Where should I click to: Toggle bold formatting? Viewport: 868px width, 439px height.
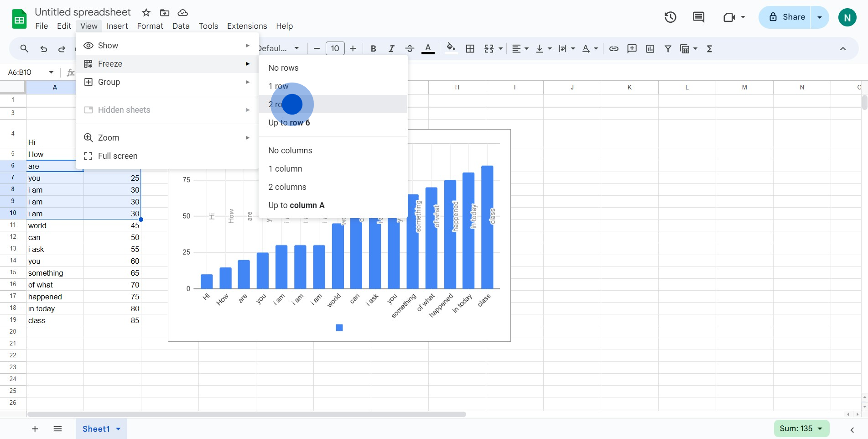(373, 49)
